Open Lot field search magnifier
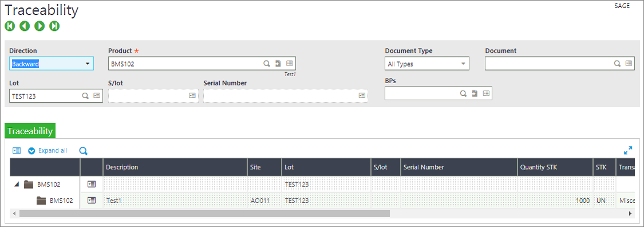Viewport: 644px width, 227px height. click(x=85, y=95)
